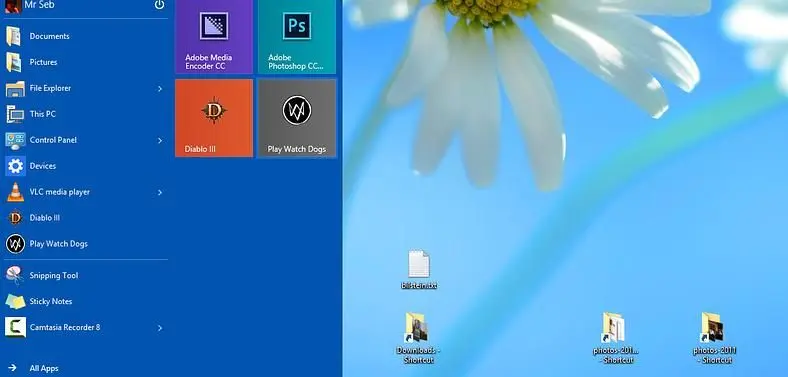Click the Play Watch Dogs list icon
This screenshot has height=377, width=788.
15,244
